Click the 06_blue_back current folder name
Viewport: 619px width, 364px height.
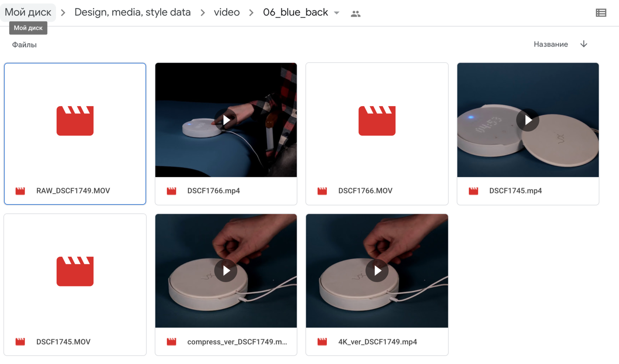click(x=295, y=12)
